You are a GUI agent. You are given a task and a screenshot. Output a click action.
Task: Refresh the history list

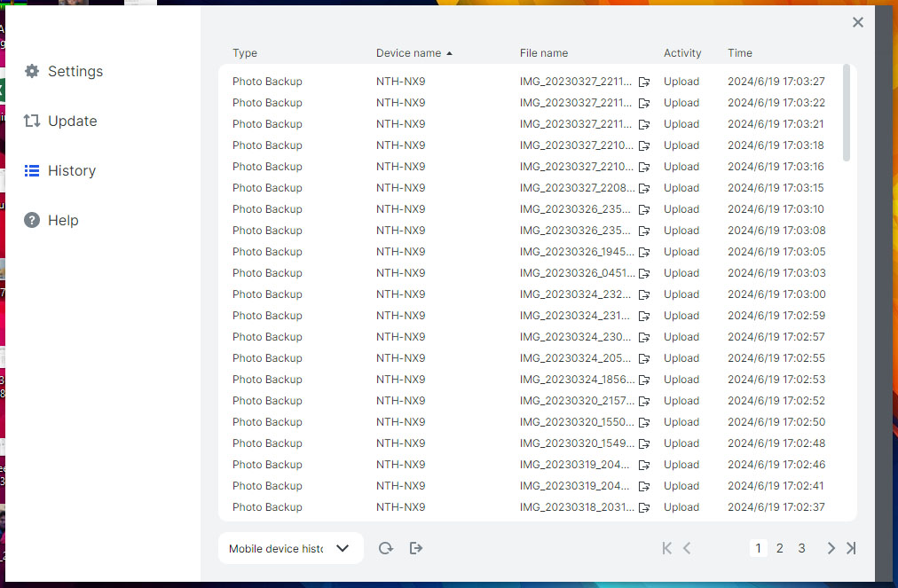click(385, 548)
